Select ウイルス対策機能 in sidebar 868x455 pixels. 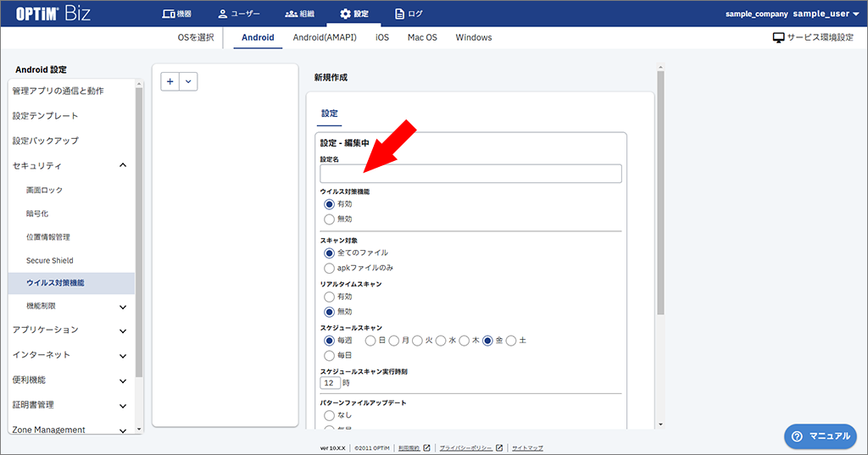pyautogui.click(x=71, y=283)
